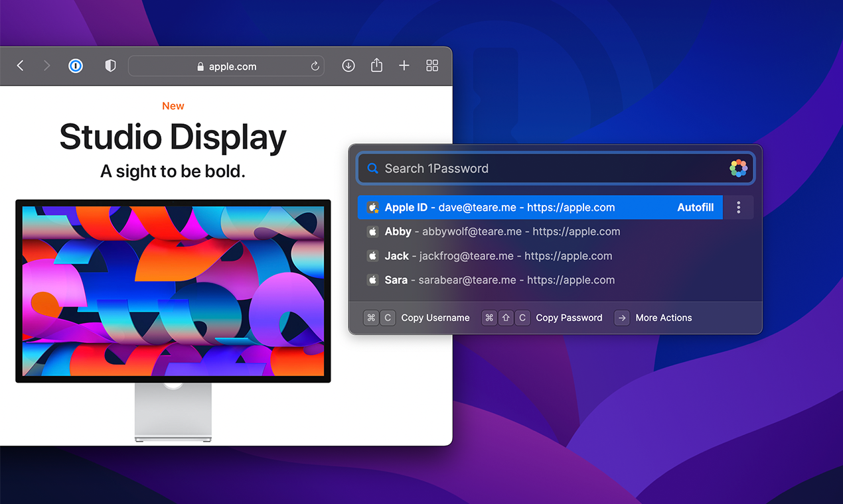Click the Studio Display headline
This screenshot has height=504, width=843.
click(x=173, y=137)
